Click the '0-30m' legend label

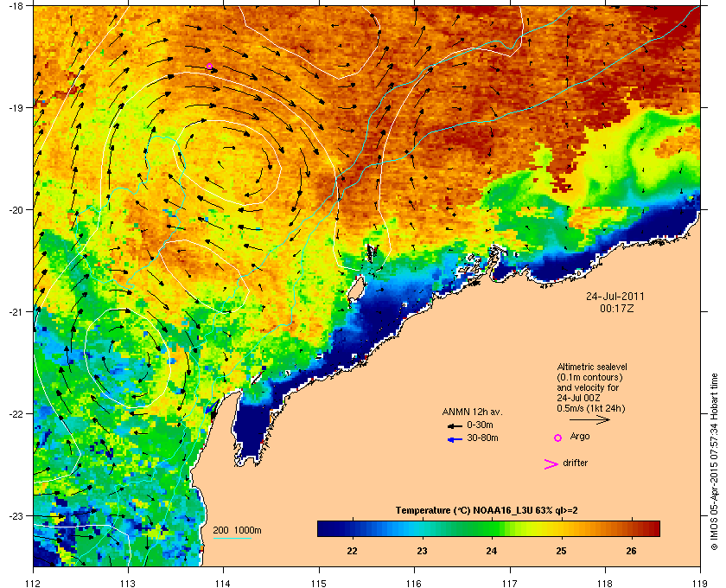(480, 425)
